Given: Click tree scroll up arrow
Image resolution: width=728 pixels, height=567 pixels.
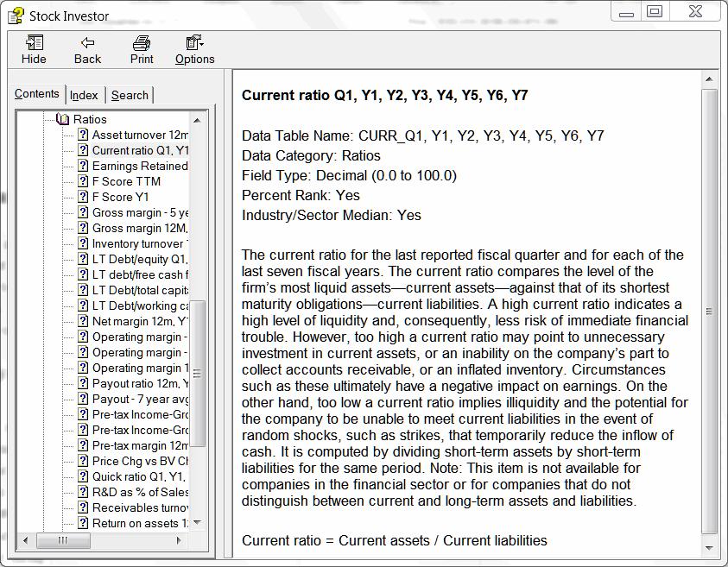Looking at the screenshot, I should pyautogui.click(x=197, y=120).
